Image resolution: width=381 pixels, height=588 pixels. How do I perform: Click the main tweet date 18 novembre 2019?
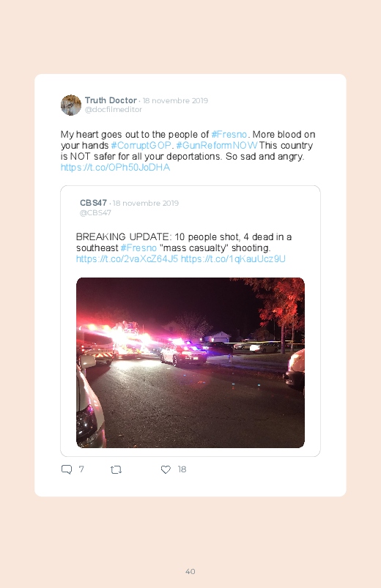(x=175, y=100)
